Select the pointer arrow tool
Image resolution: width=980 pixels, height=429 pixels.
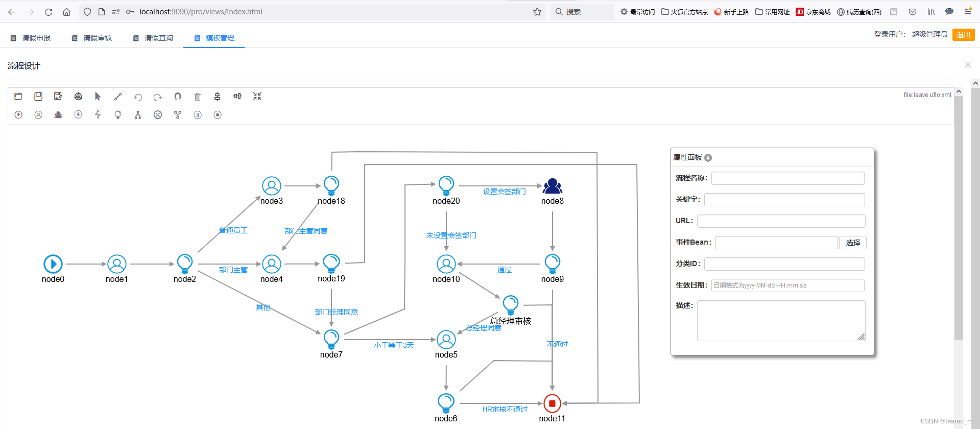98,96
